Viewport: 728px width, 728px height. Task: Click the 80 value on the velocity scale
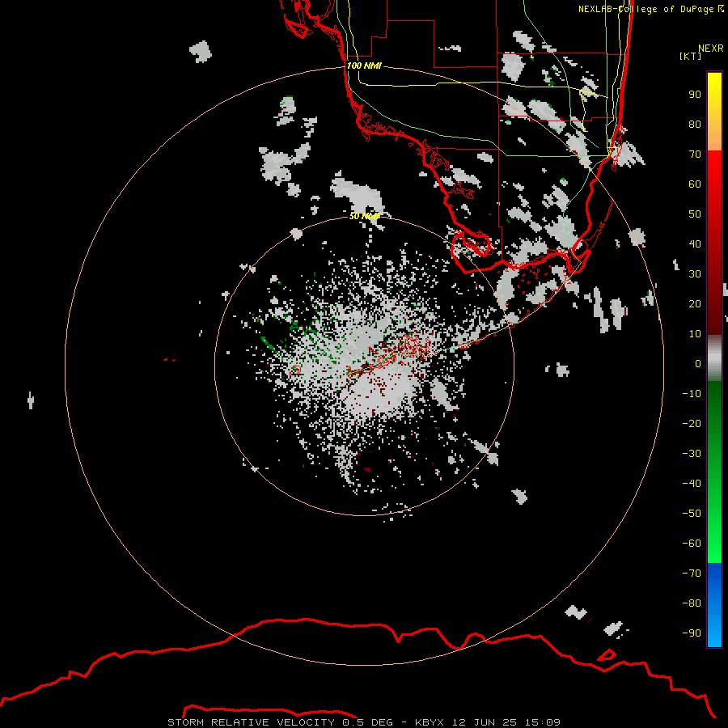point(695,124)
